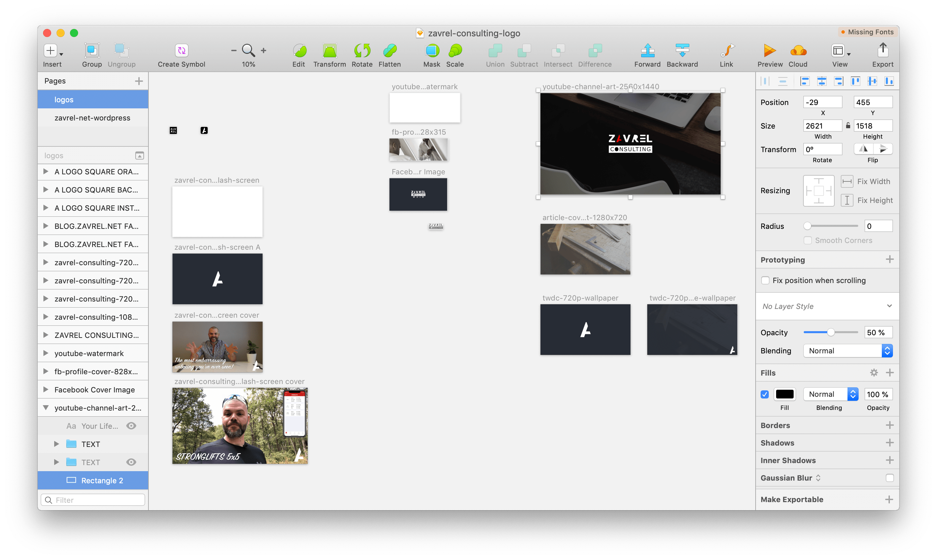Click the Scale tool icon

tap(455, 50)
